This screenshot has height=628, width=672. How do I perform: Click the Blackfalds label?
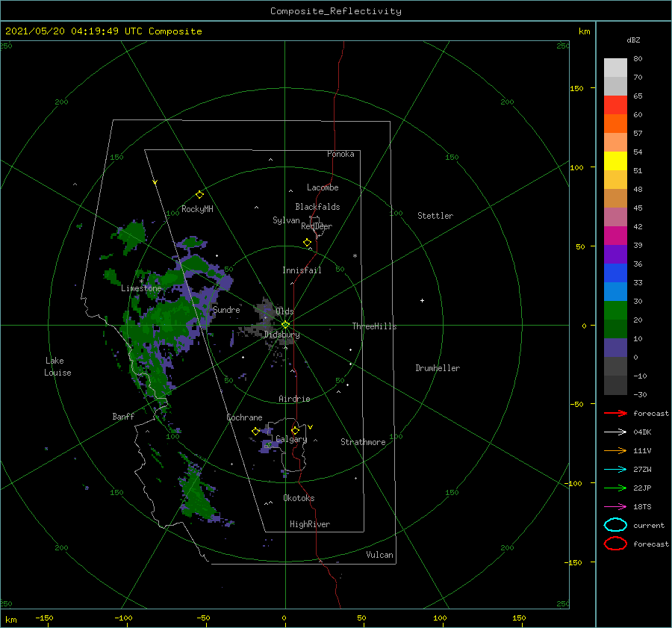pos(317,207)
